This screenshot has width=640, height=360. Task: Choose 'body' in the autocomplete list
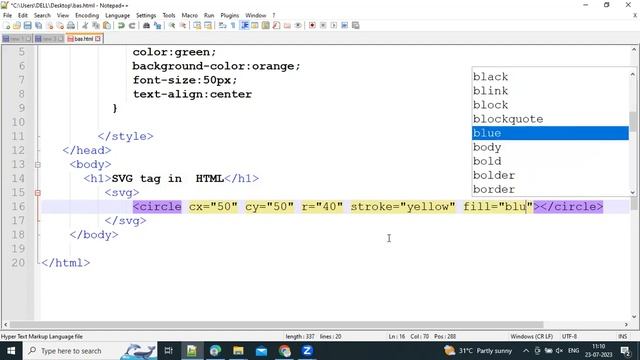click(550, 147)
